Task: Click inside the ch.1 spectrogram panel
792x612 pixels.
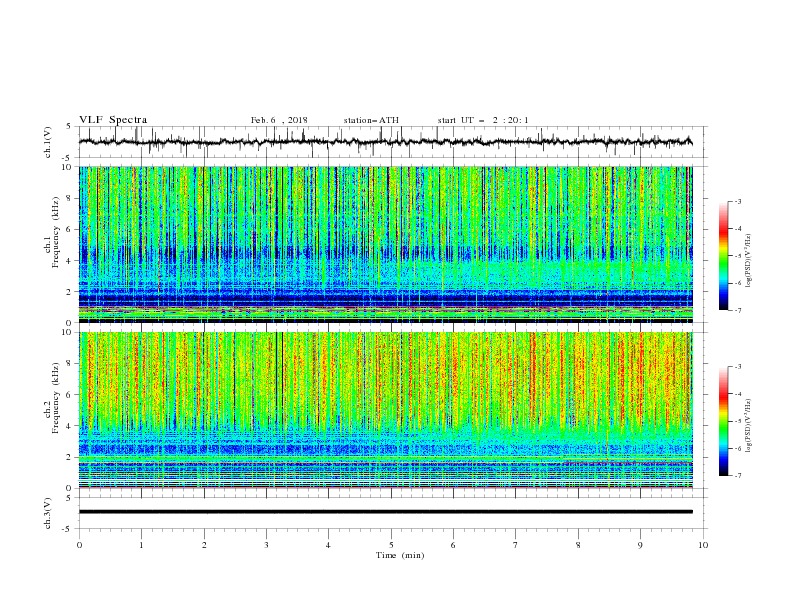Action: [x=385, y=244]
